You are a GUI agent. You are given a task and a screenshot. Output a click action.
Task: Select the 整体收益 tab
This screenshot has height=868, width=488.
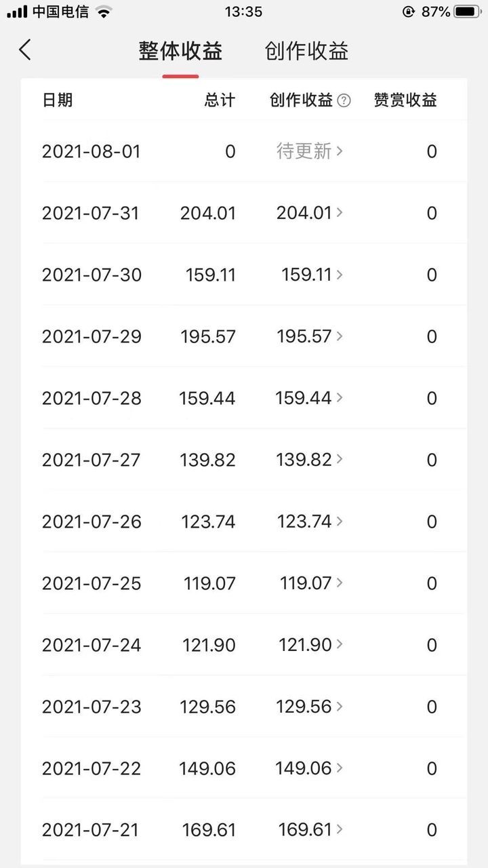(x=180, y=52)
